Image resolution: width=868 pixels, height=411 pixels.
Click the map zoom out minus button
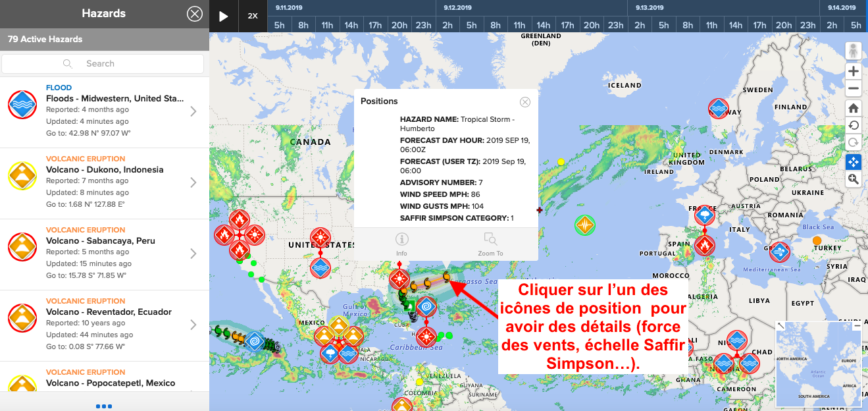click(854, 88)
